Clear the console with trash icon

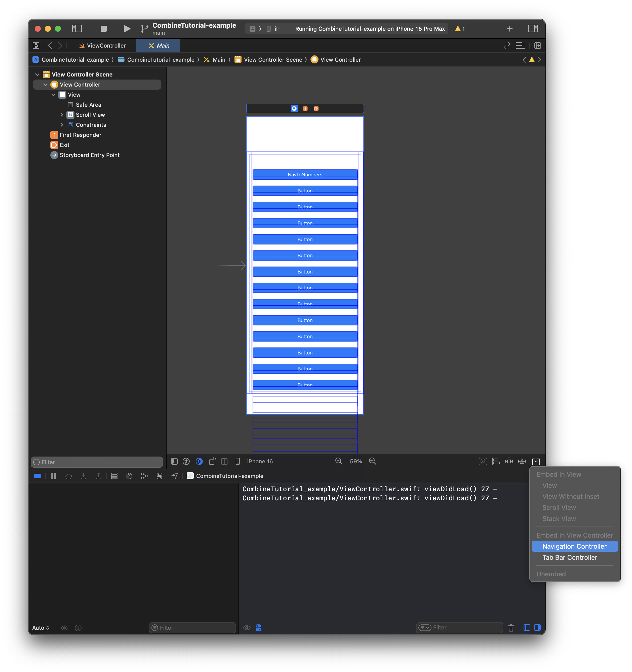tap(511, 628)
